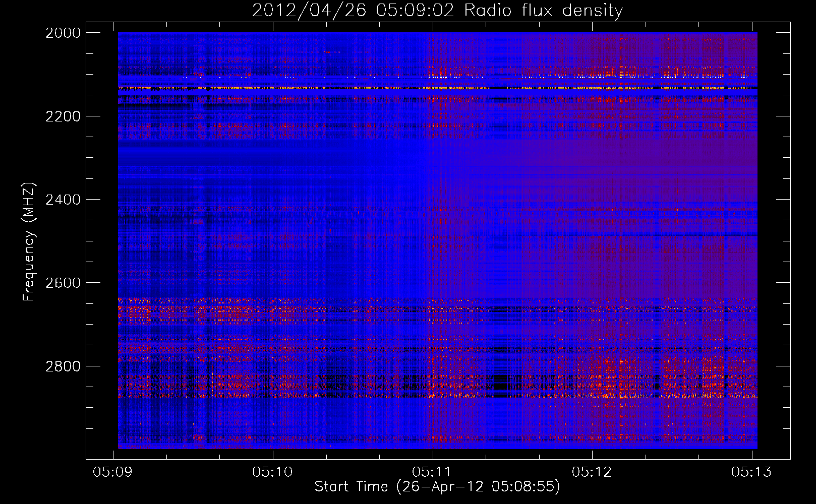Click the "05:11" time tick label
This screenshot has width=816, height=504.
[x=432, y=472]
